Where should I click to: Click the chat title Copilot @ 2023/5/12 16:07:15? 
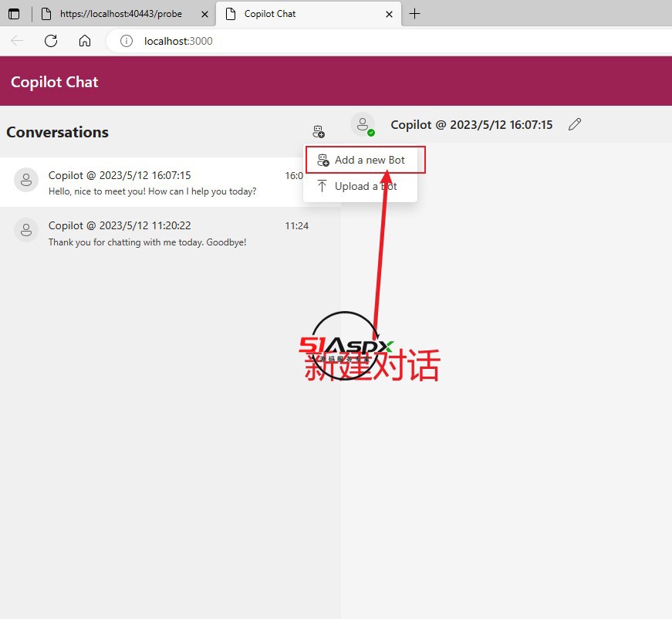(471, 125)
